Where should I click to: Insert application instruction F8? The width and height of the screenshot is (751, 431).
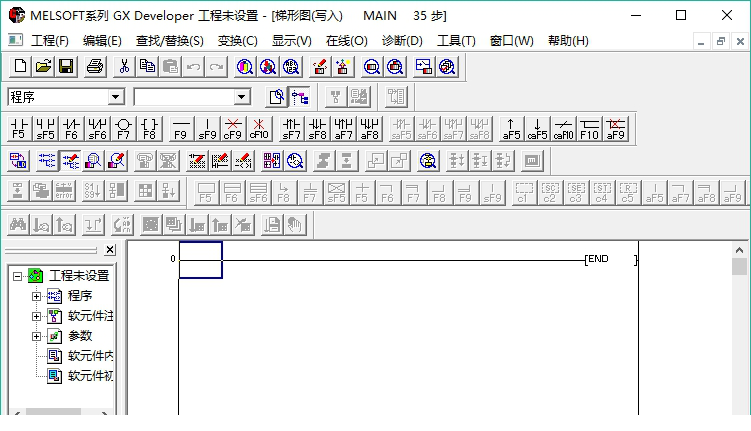[149, 129]
